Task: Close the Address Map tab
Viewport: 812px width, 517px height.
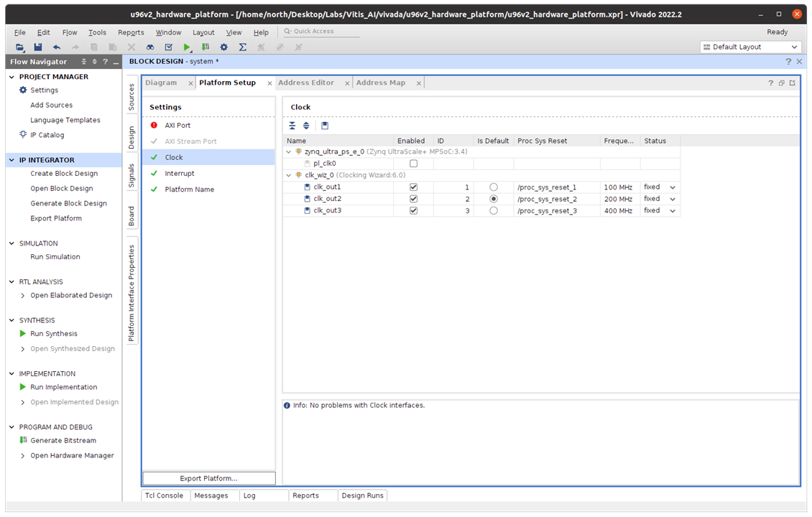Action: pos(418,83)
